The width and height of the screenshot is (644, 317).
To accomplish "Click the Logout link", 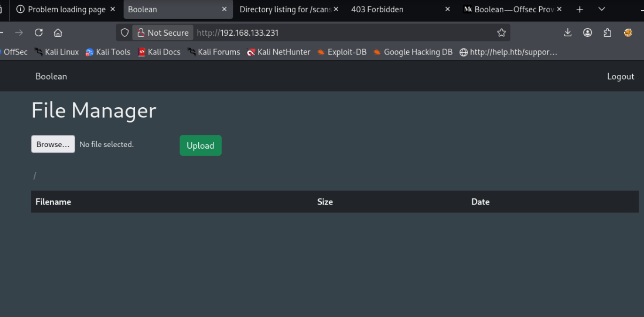I will click(x=620, y=76).
